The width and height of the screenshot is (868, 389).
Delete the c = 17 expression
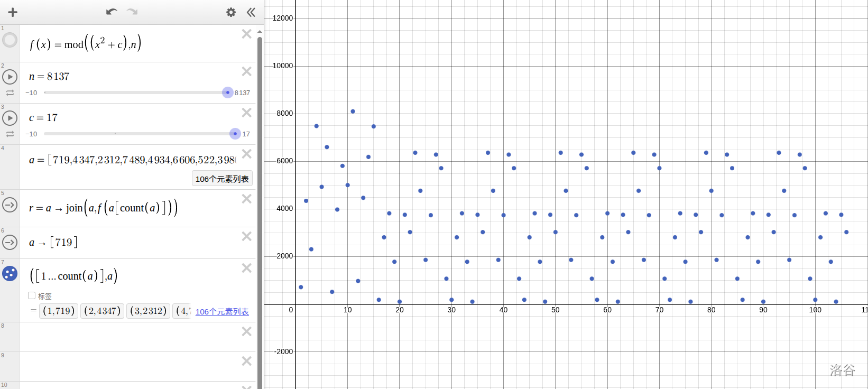tap(246, 113)
